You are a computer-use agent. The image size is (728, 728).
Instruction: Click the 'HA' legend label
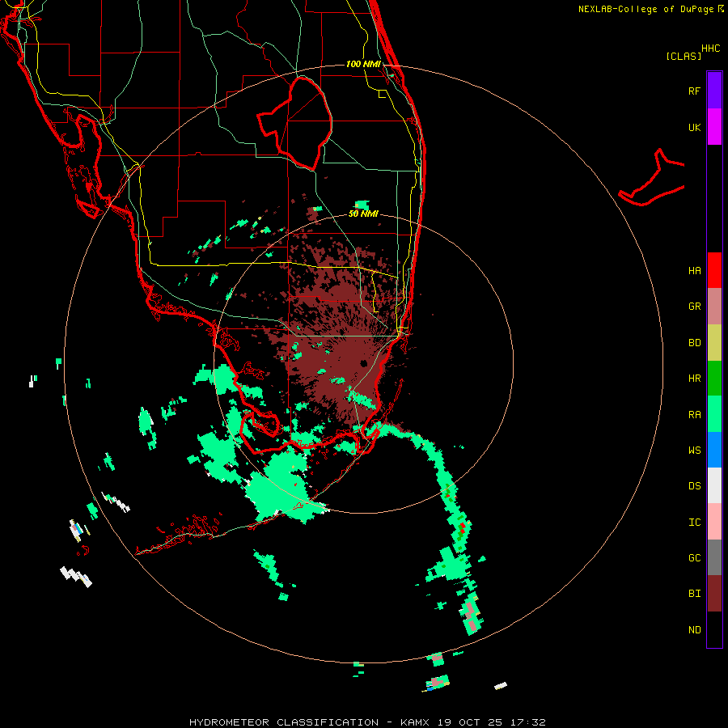point(694,271)
